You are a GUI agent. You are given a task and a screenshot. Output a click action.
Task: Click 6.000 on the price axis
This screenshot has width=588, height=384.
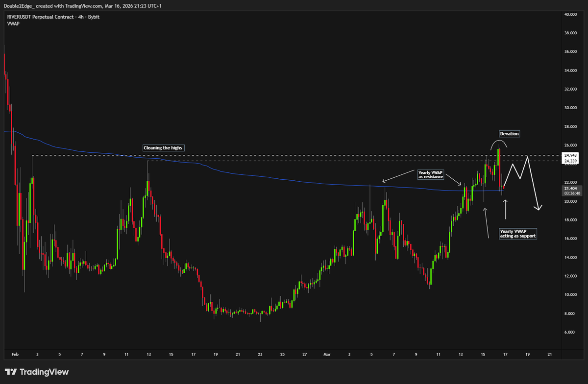coord(570,332)
